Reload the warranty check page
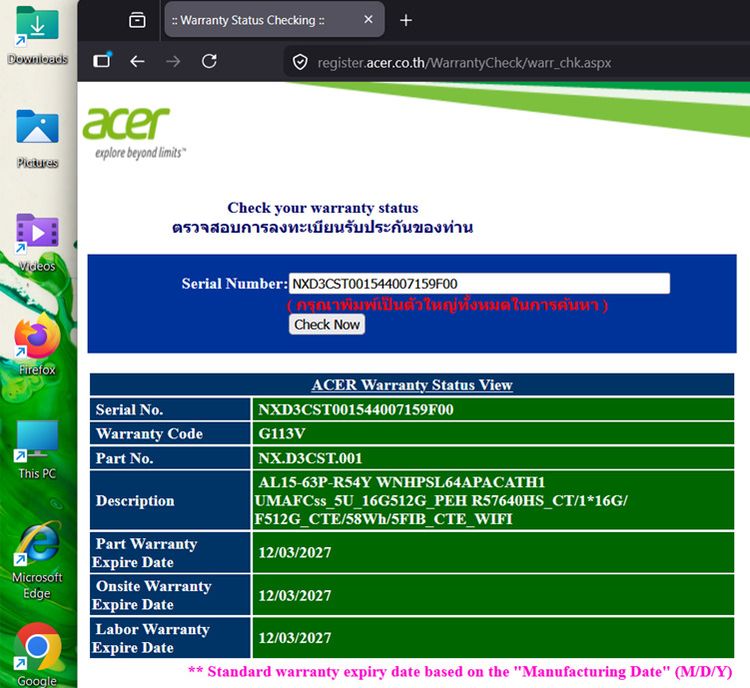 (209, 61)
